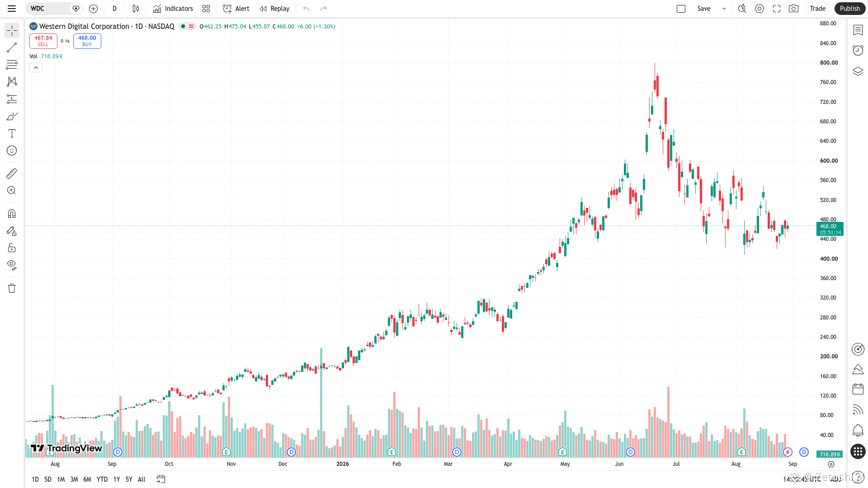This screenshot has width=868, height=488.
Task: Open the Trade panel
Action: pyautogui.click(x=817, y=9)
